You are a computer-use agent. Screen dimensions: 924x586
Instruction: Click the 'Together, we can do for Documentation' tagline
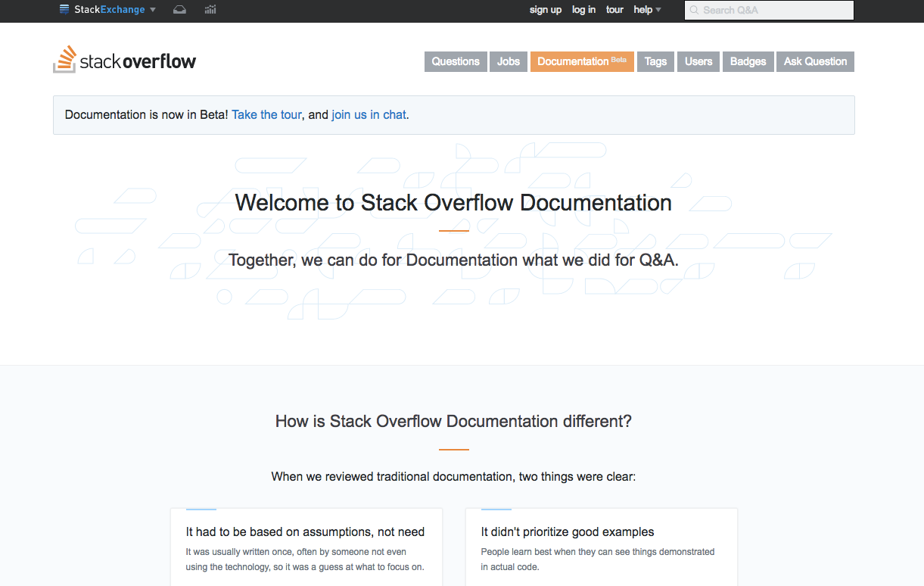pyautogui.click(x=453, y=260)
